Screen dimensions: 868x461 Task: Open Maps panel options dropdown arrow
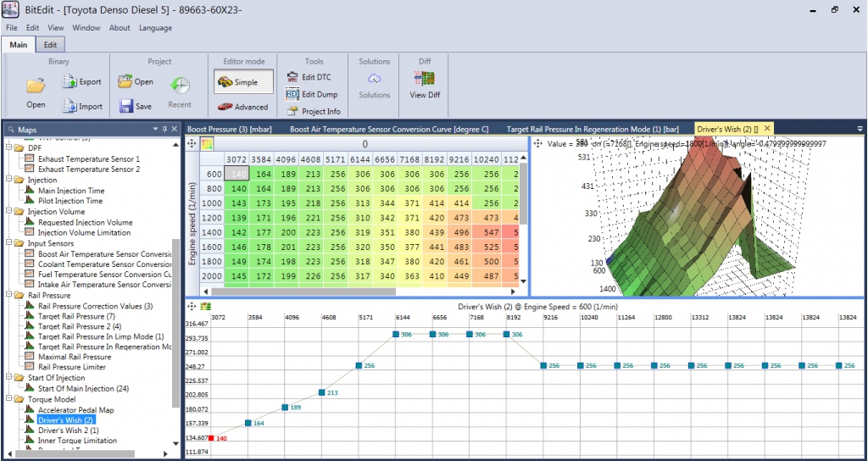156,129
